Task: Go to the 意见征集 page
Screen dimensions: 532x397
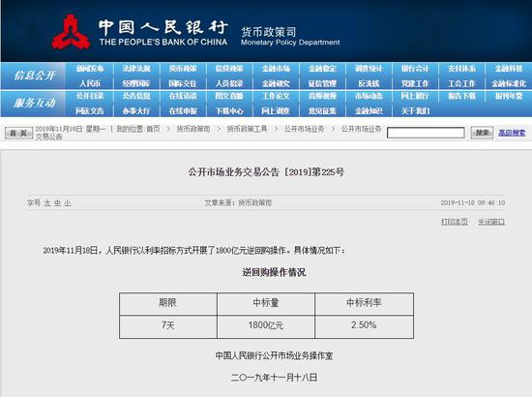Action: (322, 111)
